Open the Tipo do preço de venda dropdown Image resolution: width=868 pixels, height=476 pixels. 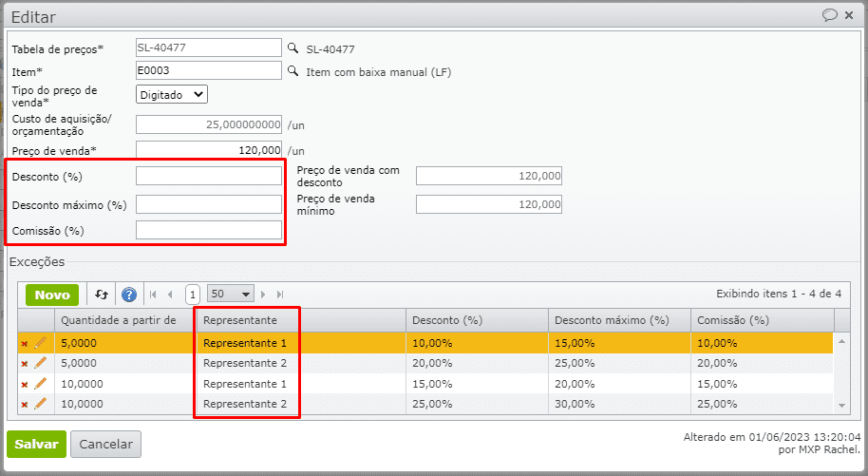click(x=172, y=94)
